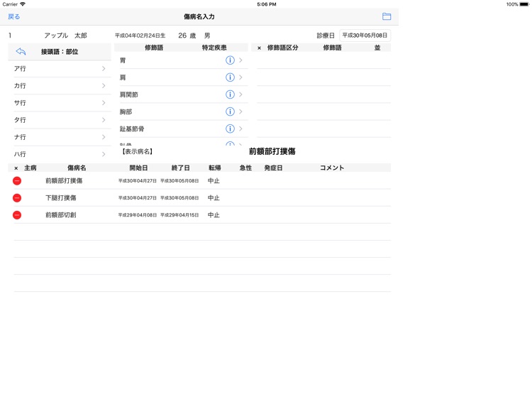
Task: Show info for 肩 modifier
Action: 230,77
